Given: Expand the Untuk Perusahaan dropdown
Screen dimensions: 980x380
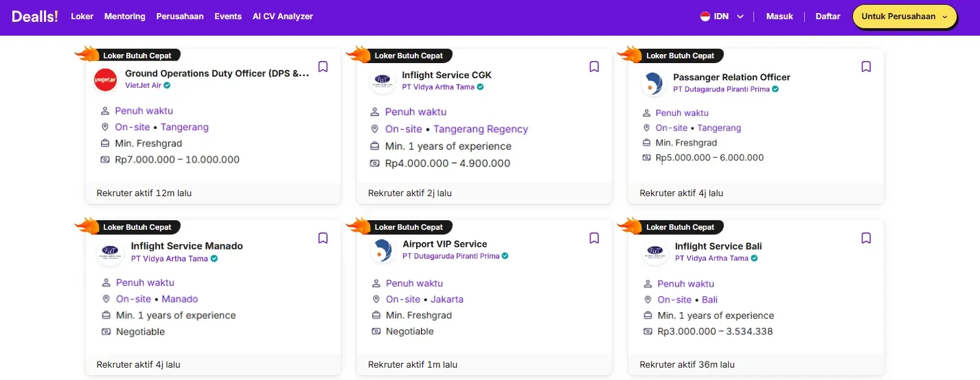Looking at the screenshot, I should [904, 16].
